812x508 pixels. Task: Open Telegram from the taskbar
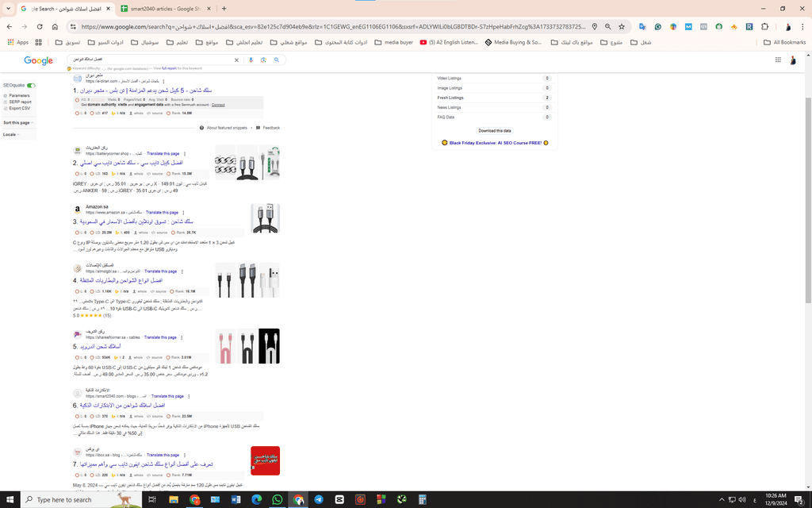pos(319,500)
